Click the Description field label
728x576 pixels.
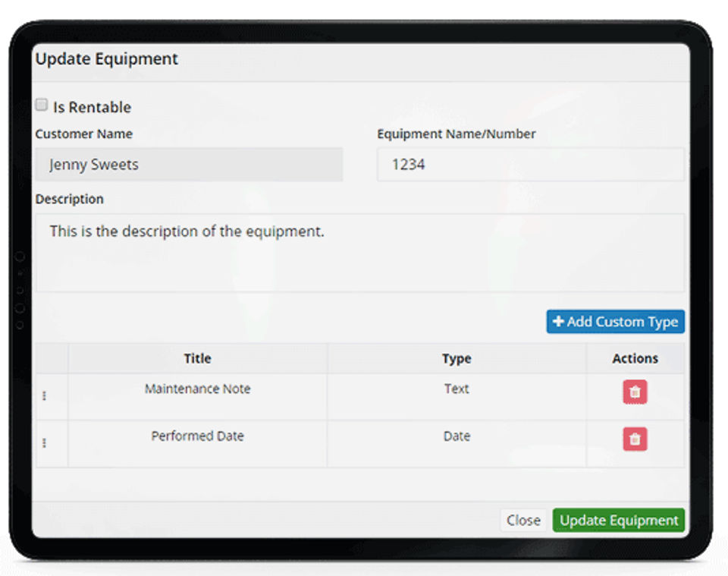click(70, 200)
